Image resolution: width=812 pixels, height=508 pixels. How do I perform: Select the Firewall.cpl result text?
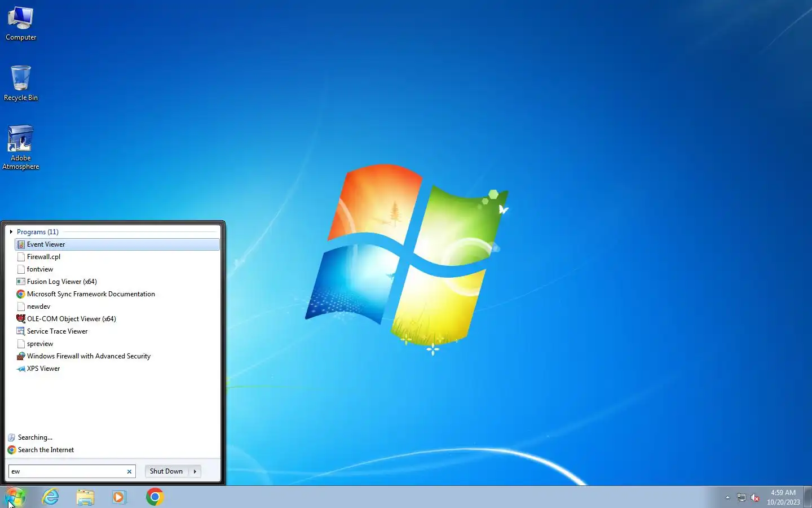pyautogui.click(x=43, y=257)
